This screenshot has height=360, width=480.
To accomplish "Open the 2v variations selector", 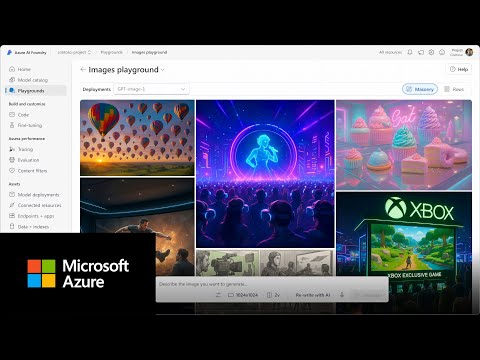I will (x=273, y=295).
